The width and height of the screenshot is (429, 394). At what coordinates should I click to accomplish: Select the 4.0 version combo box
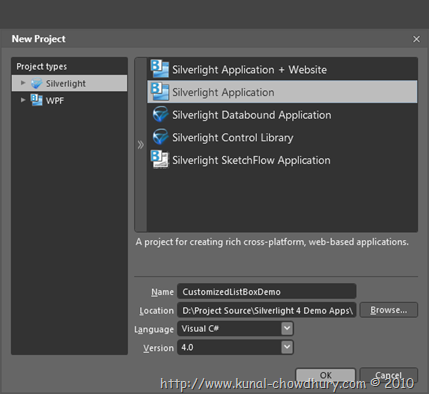235,347
